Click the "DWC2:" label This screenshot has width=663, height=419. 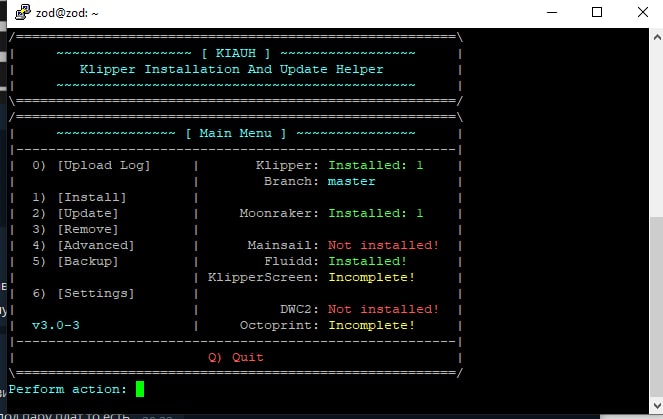click(299, 309)
